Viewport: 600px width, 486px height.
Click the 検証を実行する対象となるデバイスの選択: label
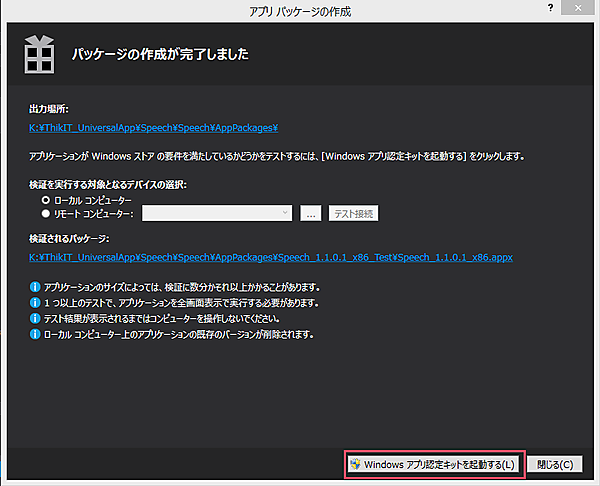[x=108, y=185]
